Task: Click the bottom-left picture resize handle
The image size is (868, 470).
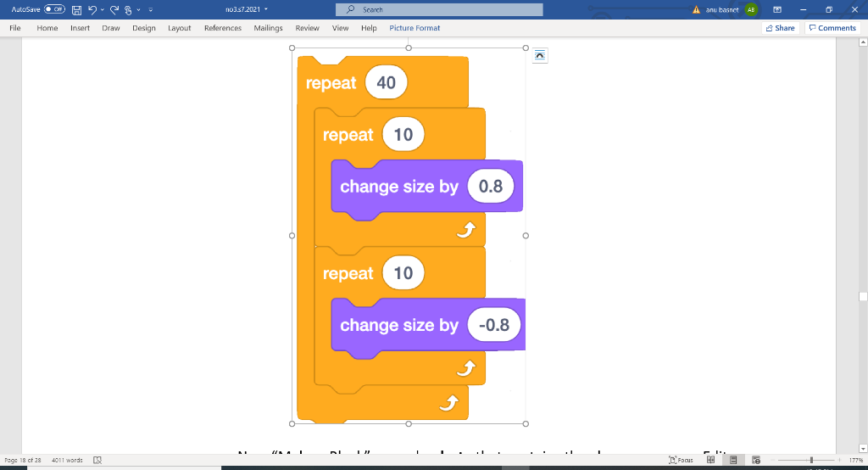Action: point(292,424)
